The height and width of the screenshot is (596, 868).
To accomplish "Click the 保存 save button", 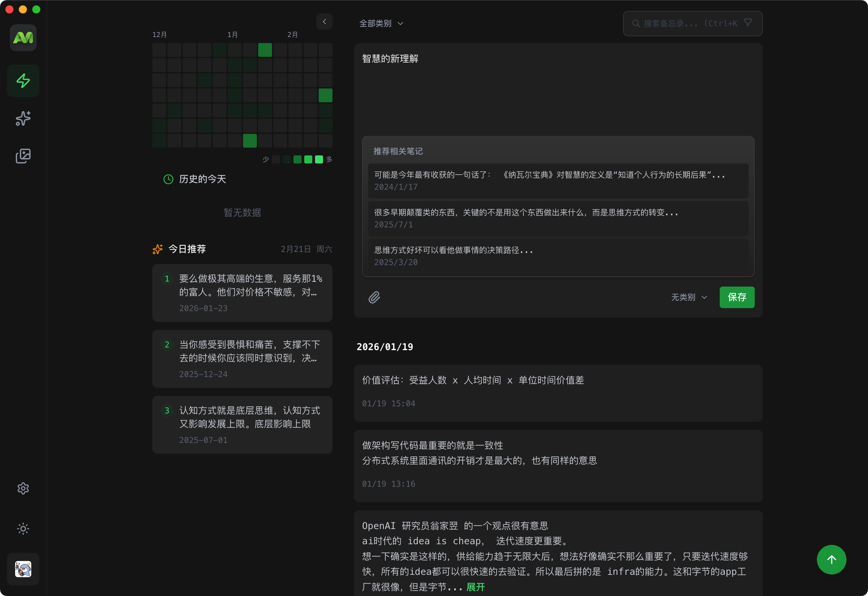I will (x=737, y=297).
